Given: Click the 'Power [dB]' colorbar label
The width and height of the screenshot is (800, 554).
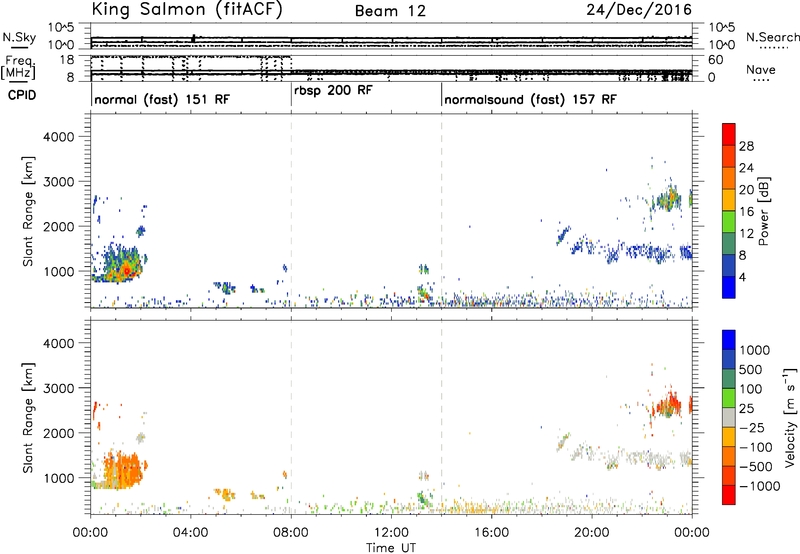Looking at the screenshot, I should pyautogui.click(x=763, y=211).
